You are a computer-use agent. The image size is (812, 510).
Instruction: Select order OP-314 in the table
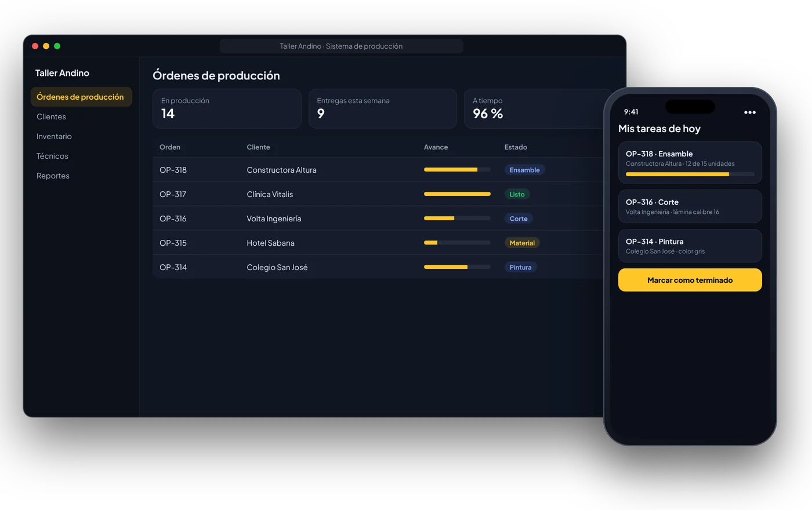(x=173, y=267)
